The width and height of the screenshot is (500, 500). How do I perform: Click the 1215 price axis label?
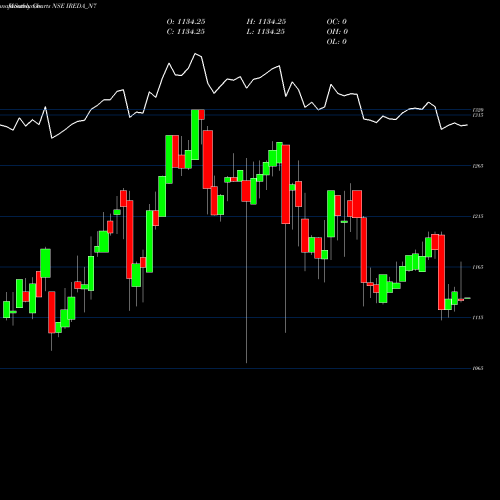point(478,217)
